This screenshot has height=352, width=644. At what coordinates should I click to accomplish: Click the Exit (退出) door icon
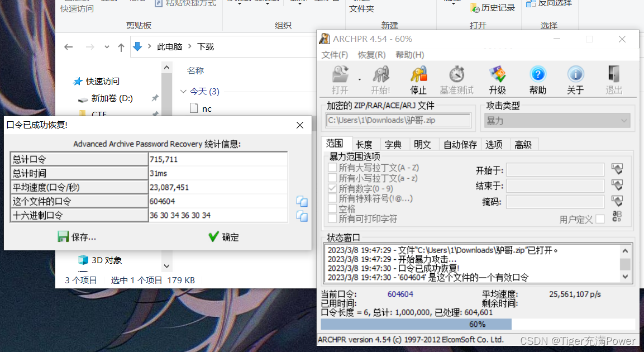coord(614,74)
